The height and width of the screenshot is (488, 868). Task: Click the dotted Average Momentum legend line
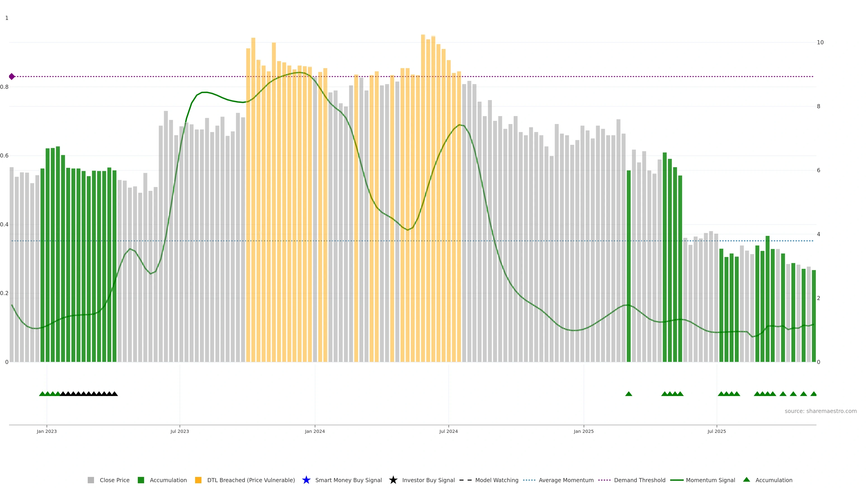tap(529, 480)
